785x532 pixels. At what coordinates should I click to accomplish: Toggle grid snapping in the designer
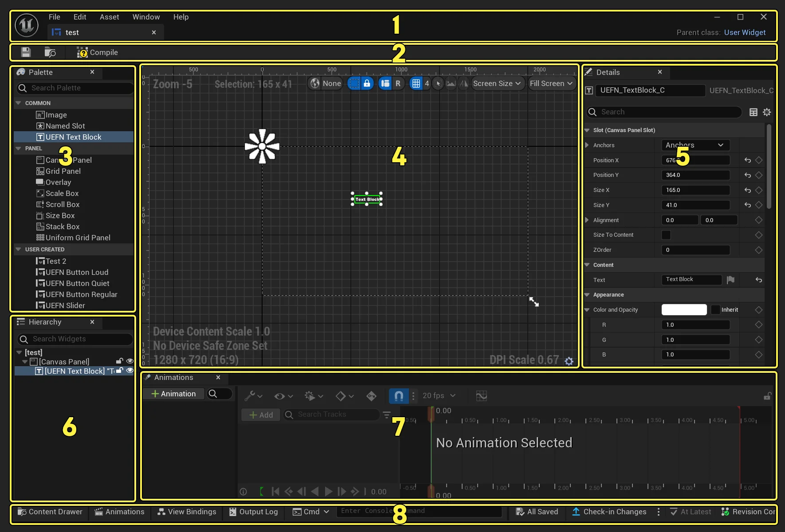[x=416, y=83]
